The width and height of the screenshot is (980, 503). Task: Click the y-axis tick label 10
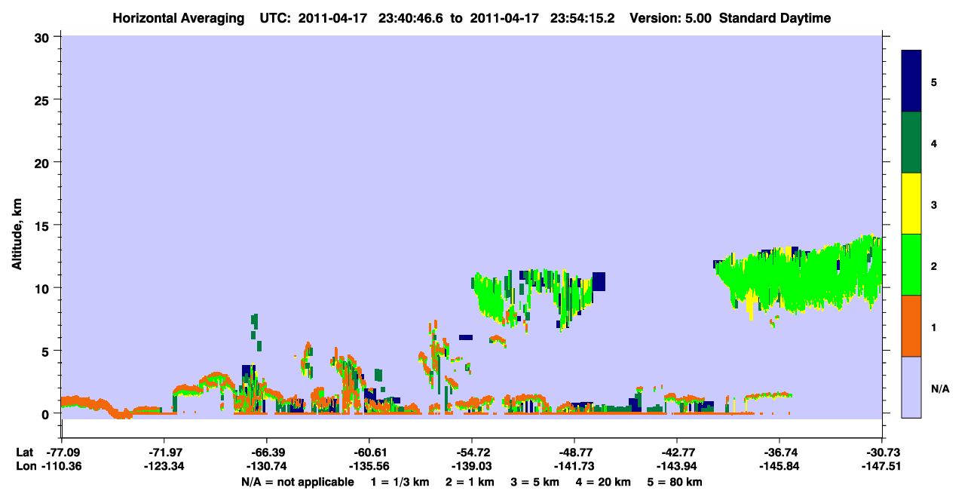point(43,288)
